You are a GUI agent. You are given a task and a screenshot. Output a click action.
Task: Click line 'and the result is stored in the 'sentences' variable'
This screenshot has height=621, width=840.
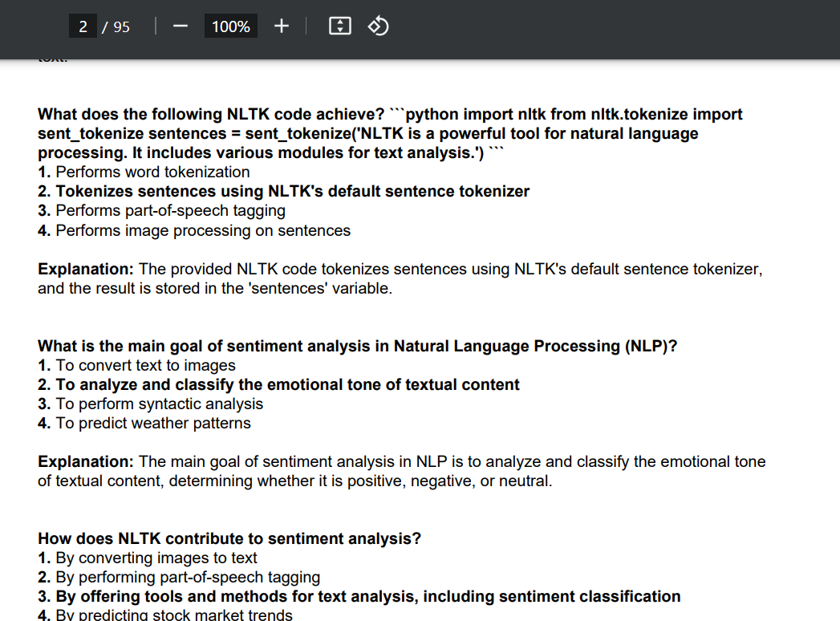pos(215,288)
